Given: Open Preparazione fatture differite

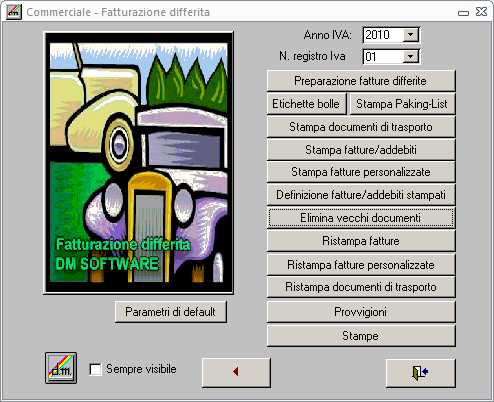Looking at the screenshot, I should [x=361, y=81].
